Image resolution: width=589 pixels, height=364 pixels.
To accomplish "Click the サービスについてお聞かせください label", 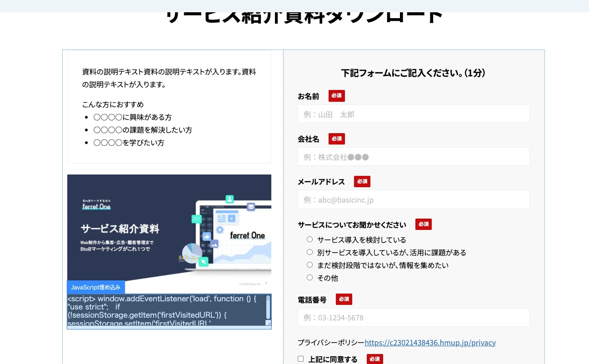I will click(x=352, y=224).
